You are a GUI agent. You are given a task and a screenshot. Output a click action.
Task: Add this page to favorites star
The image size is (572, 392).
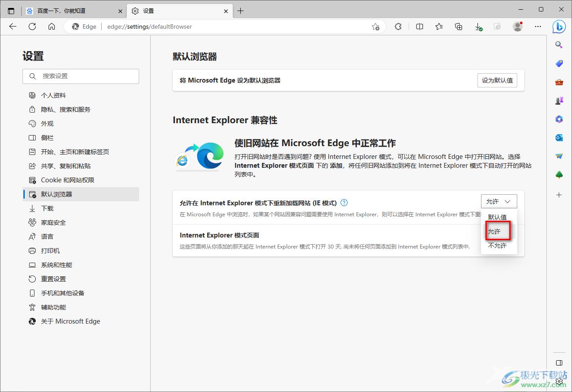375,26
